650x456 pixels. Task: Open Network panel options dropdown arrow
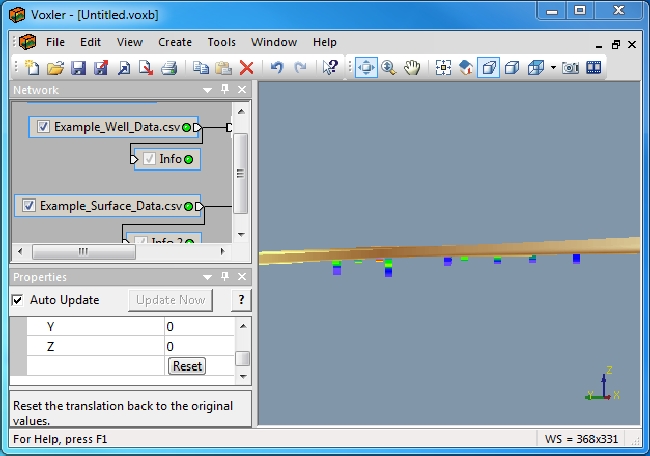(x=207, y=90)
